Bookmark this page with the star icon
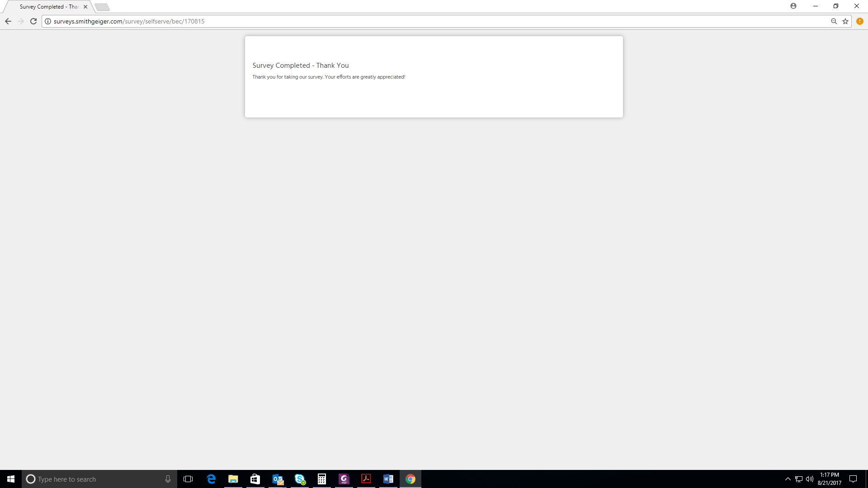The height and width of the screenshot is (488, 868). [845, 21]
